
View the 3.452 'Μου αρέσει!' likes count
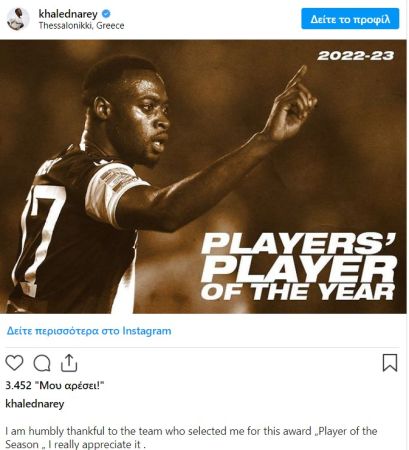55,386
